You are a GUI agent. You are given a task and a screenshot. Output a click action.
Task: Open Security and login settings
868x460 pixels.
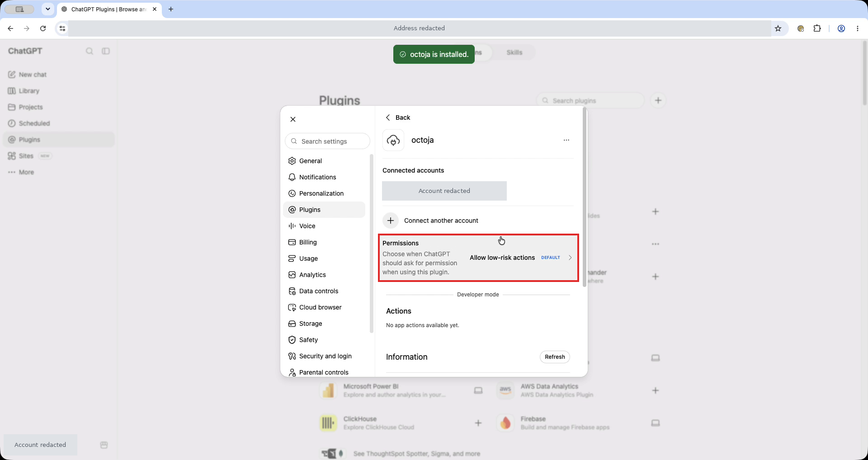324,356
